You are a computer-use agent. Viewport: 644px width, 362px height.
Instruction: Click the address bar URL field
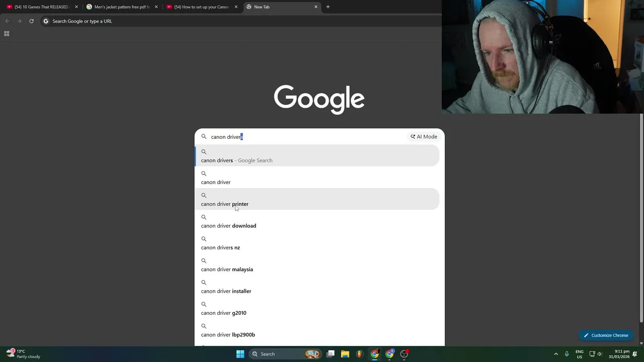point(242,21)
